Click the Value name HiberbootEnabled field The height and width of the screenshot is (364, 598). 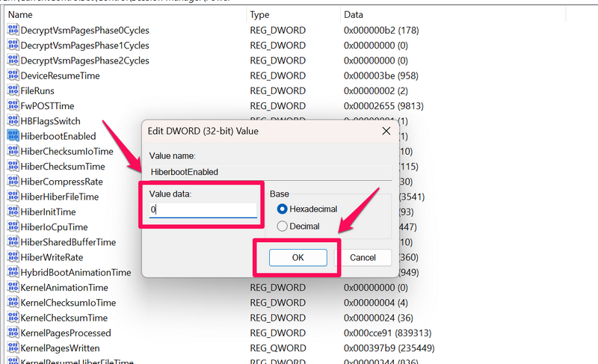click(269, 172)
